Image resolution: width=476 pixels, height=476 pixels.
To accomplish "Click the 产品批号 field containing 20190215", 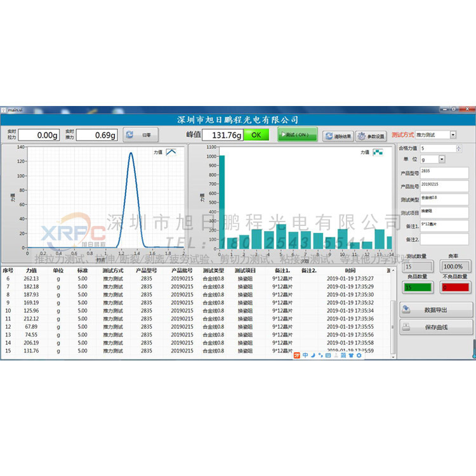I will point(444,186).
